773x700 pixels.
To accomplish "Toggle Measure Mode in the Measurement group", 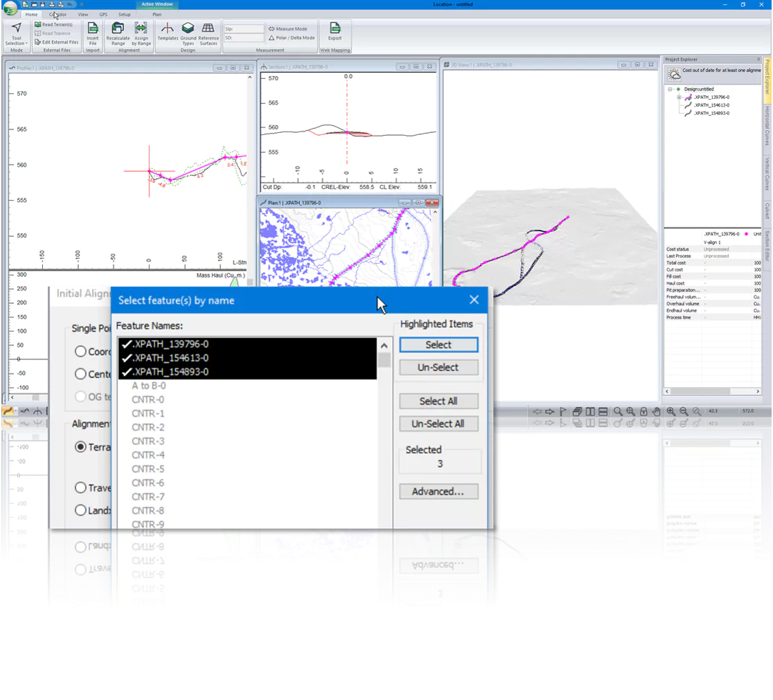I will (x=288, y=28).
